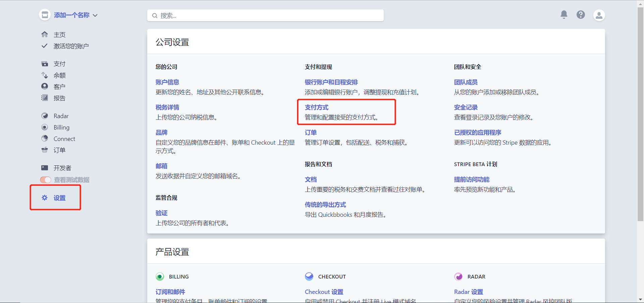Click the Connect sidebar icon

point(45,138)
